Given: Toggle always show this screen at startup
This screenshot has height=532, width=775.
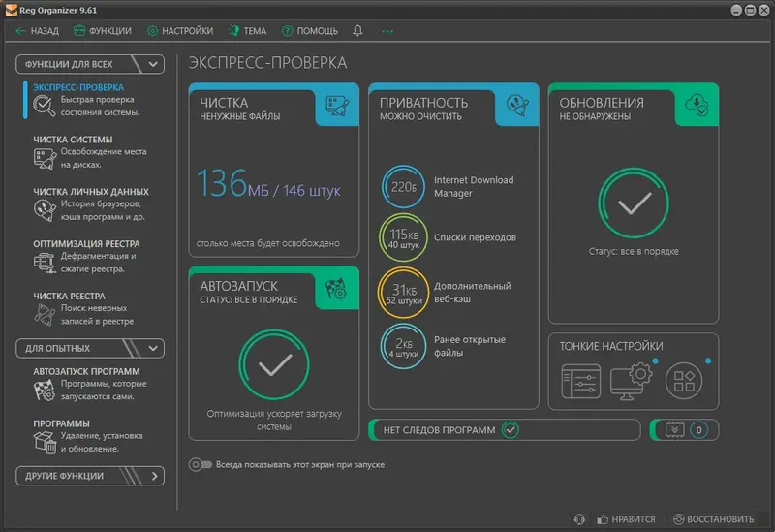Looking at the screenshot, I should (201, 465).
